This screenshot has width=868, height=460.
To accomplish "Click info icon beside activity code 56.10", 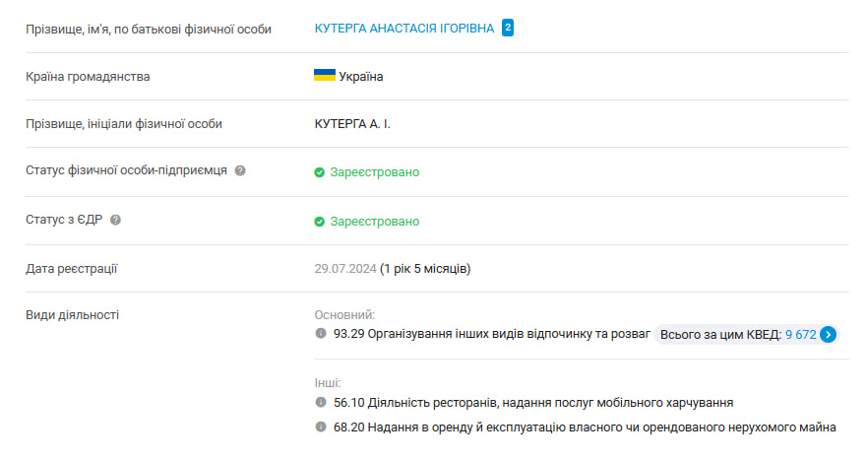I will click(x=320, y=402).
